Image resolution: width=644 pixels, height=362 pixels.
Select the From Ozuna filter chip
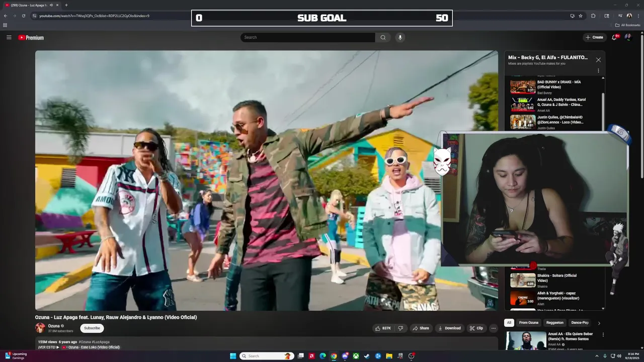(x=529, y=323)
